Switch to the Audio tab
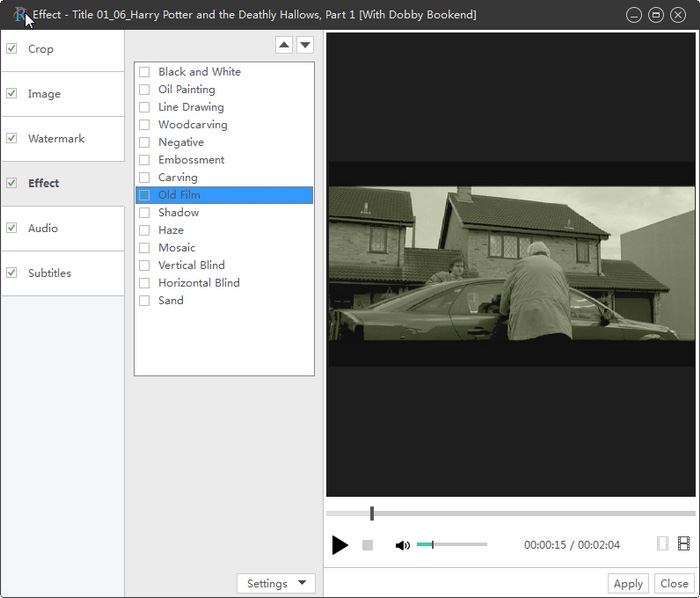The image size is (700, 598). pos(62,228)
